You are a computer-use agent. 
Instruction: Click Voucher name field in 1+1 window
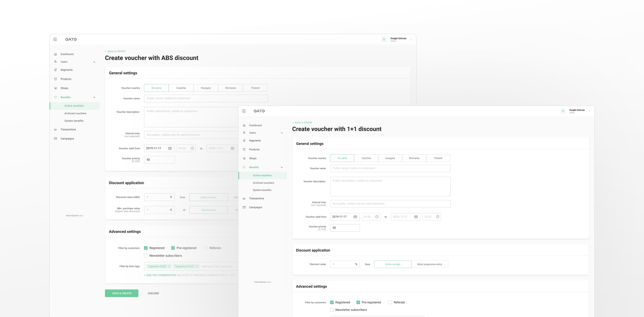390,168
